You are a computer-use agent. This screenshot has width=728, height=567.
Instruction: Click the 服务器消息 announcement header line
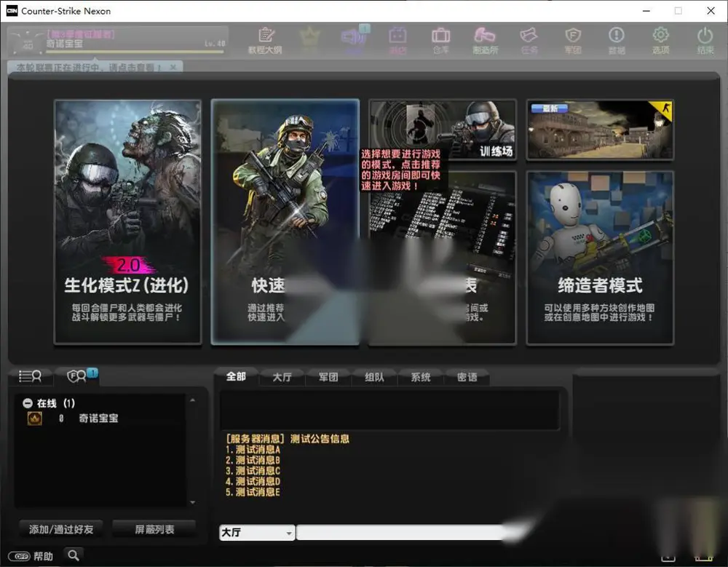pos(288,439)
